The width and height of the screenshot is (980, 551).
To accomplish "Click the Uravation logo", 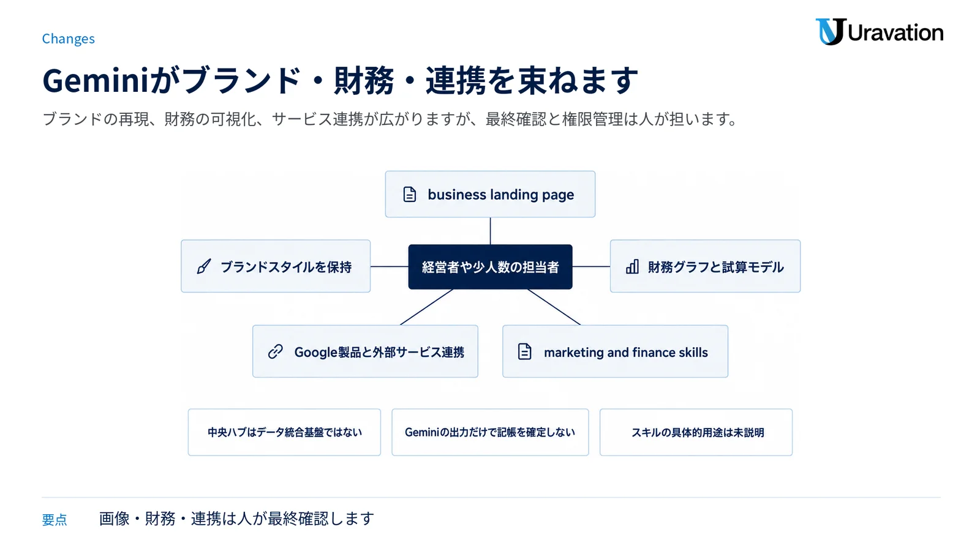I will (879, 32).
